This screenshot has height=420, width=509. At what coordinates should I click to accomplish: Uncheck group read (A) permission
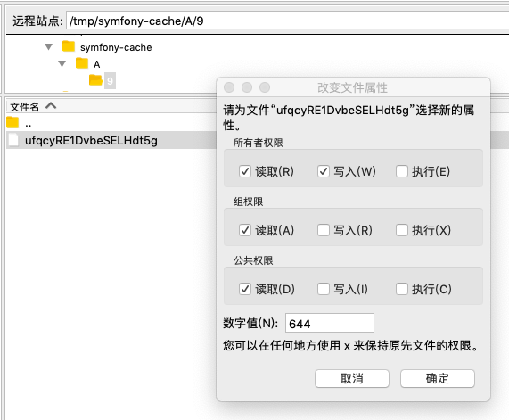point(245,230)
